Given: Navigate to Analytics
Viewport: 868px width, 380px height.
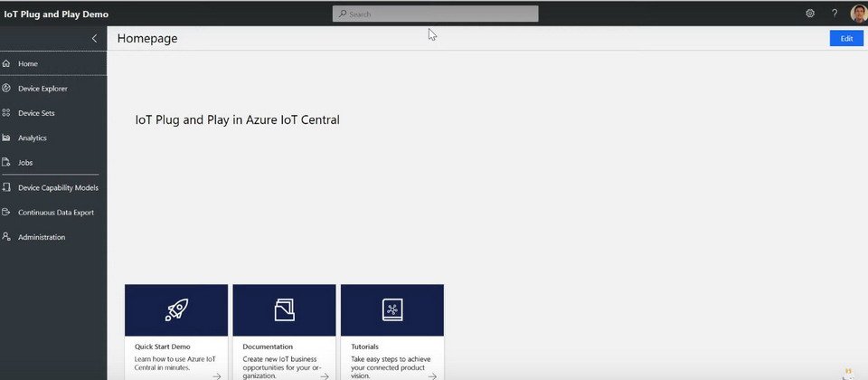Looking at the screenshot, I should [53, 138].
